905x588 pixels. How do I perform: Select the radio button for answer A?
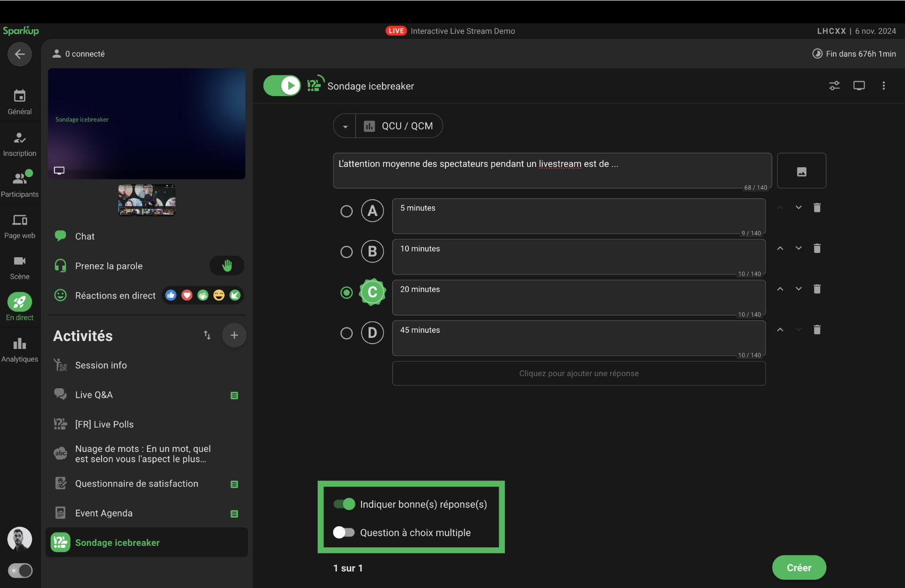pos(347,211)
